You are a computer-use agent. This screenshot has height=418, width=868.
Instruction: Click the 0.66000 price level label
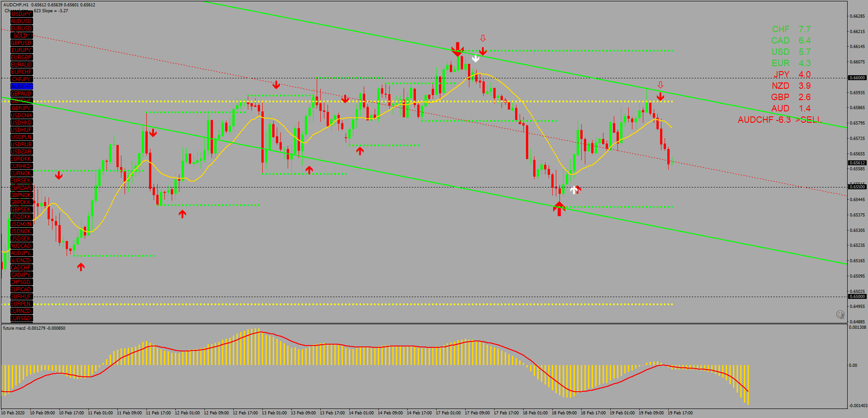click(x=857, y=78)
